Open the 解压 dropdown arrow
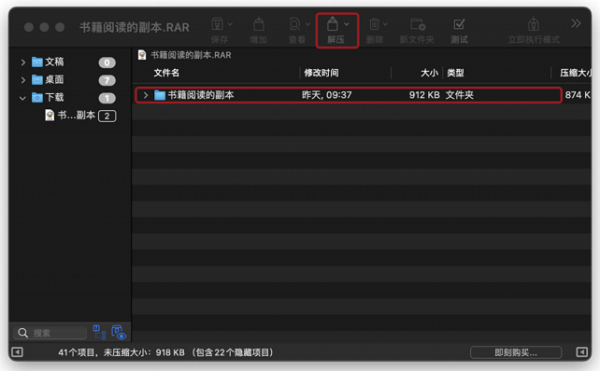This screenshot has width=600, height=371. pyautogui.click(x=346, y=24)
